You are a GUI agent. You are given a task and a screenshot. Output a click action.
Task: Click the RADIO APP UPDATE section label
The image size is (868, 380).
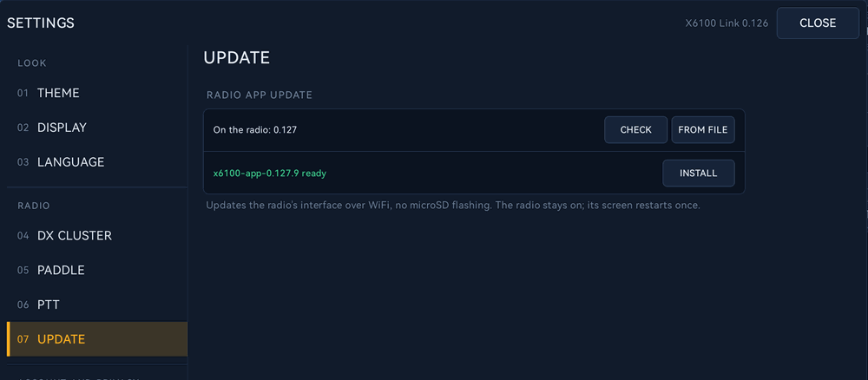(x=259, y=95)
